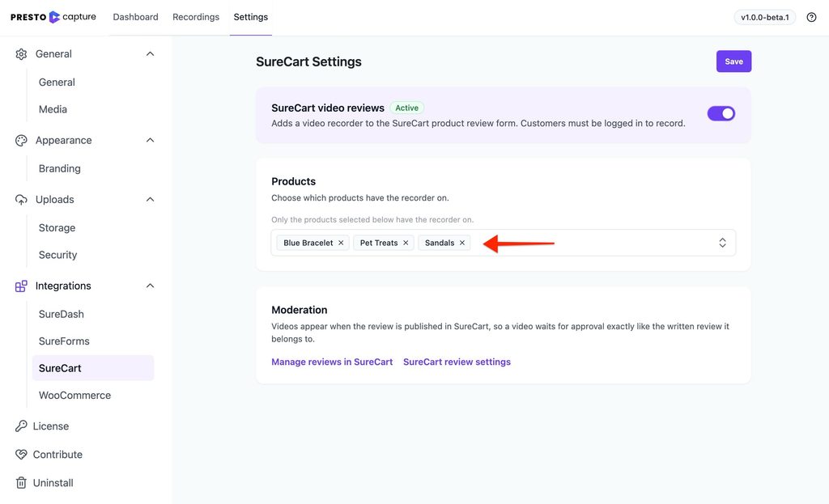Open the Uninstall page
The width and height of the screenshot is (829, 504).
click(x=53, y=483)
